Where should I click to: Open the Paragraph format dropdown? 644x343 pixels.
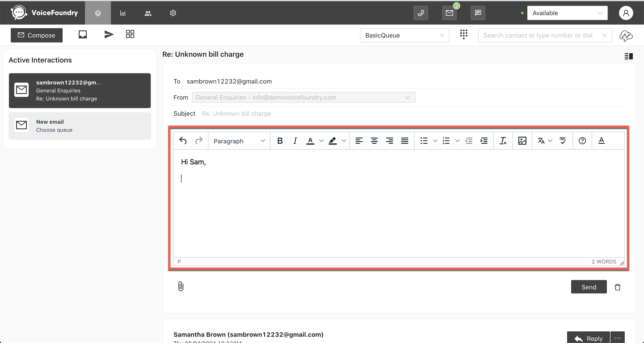point(239,141)
